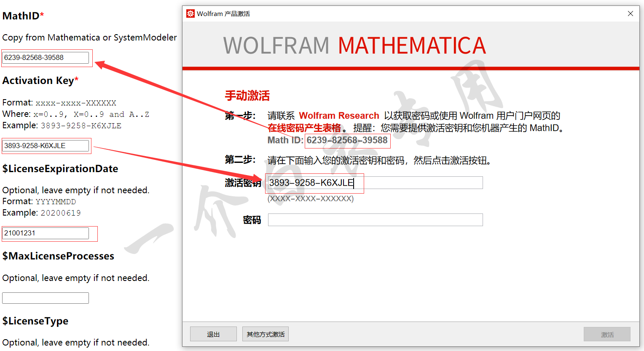
Task: Click the $MaxLicenseProcesses heading
Action: tap(58, 256)
